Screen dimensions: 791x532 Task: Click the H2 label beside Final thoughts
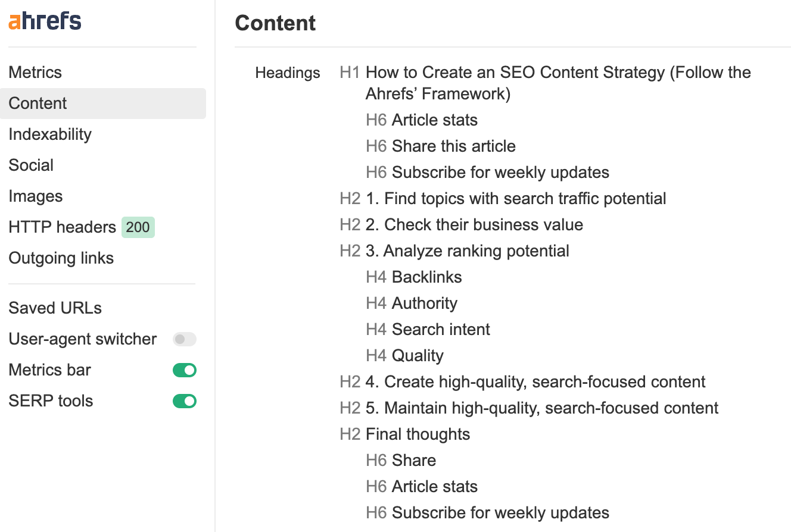(x=350, y=434)
